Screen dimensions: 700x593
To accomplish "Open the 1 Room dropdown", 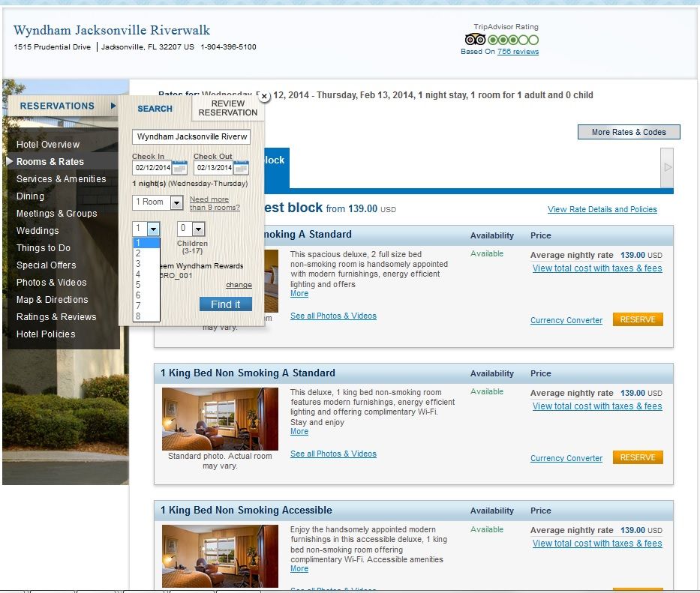I will [x=158, y=202].
